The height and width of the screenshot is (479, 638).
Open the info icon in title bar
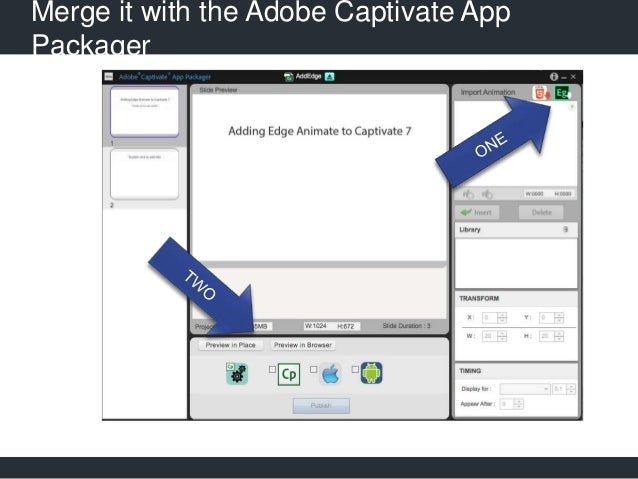point(554,77)
